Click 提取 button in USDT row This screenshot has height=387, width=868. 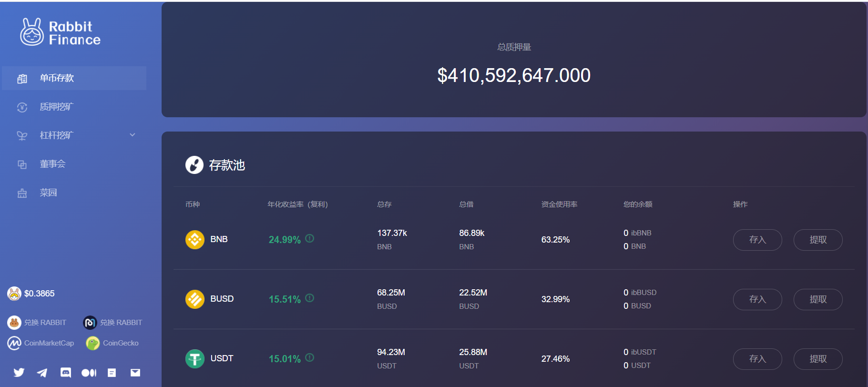pos(818,359)
